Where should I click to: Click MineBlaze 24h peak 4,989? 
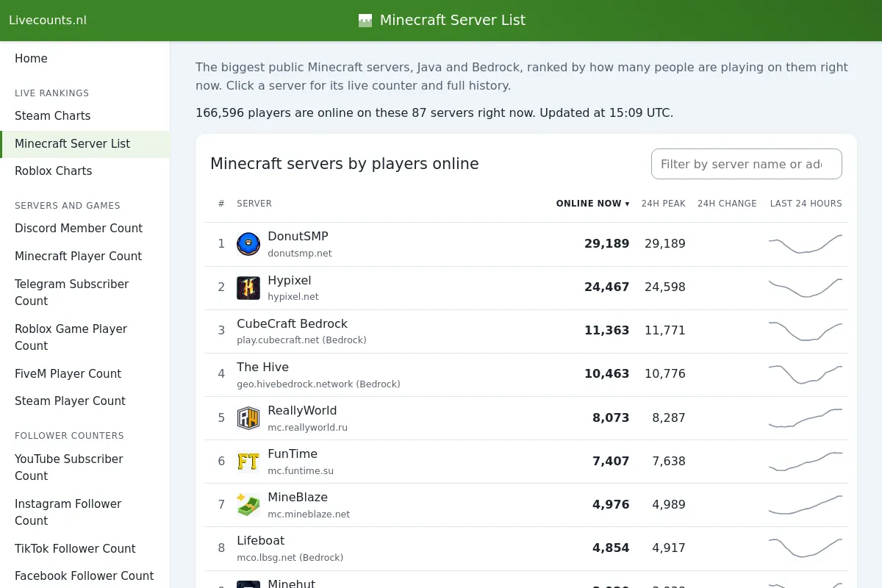(669, 504)
